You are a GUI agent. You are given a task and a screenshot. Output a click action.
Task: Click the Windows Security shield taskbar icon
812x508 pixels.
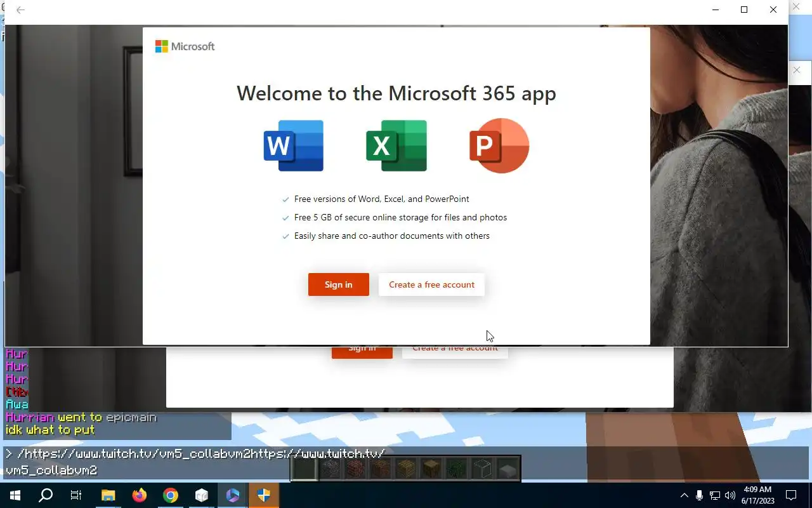pyautogui.click(x=264, y=495)
